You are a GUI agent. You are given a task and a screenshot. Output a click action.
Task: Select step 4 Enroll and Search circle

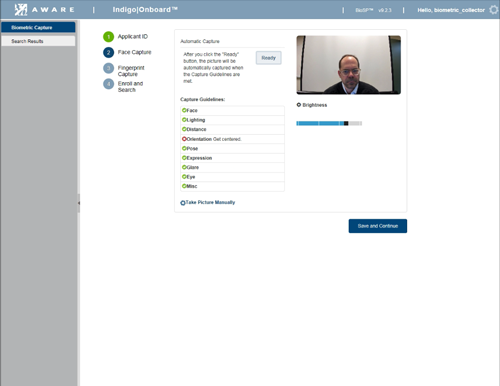[108, 84]
